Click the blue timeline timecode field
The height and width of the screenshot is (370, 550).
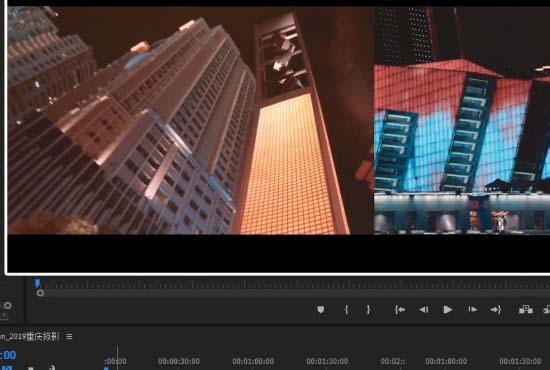point(8,355)
